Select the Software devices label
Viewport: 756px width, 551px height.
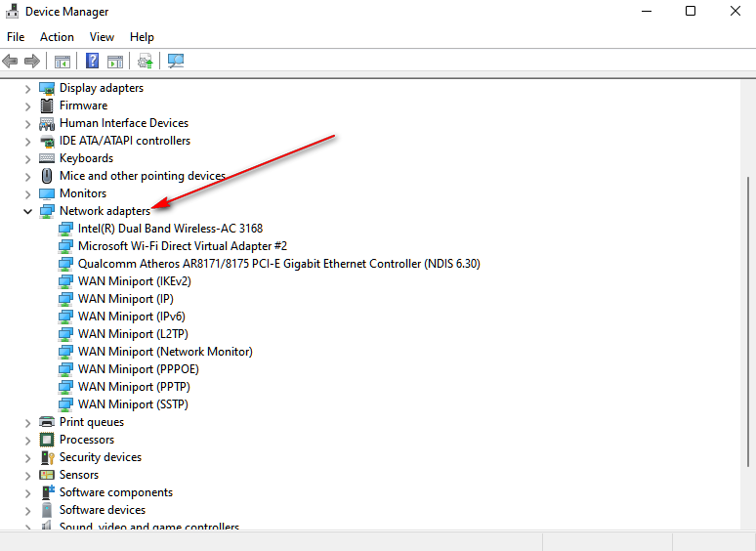point(103,510)
